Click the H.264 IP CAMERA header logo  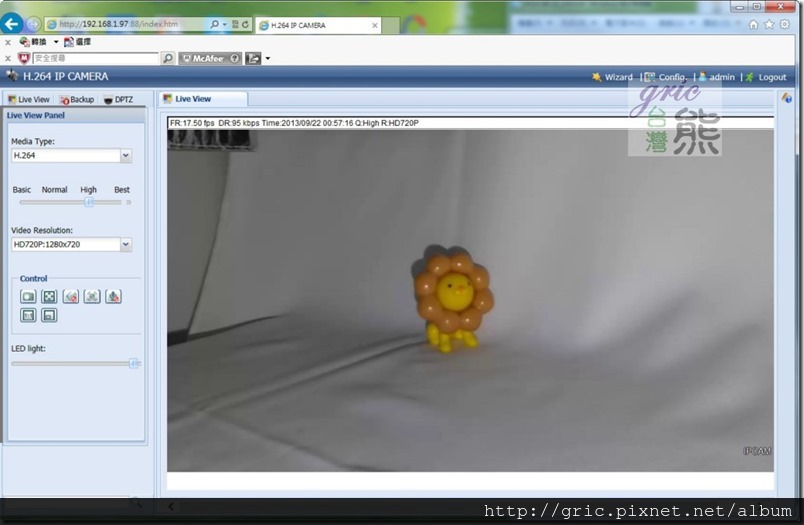click(57, 76)
